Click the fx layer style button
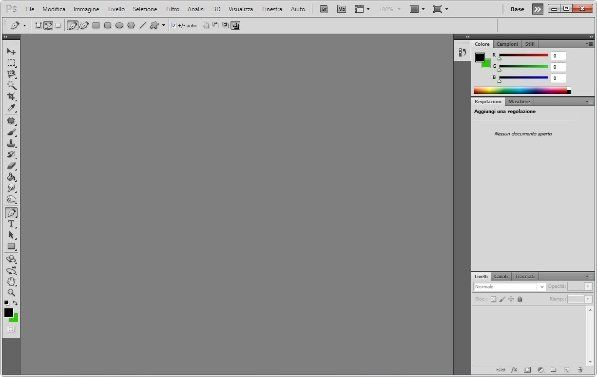 point(514,369)
